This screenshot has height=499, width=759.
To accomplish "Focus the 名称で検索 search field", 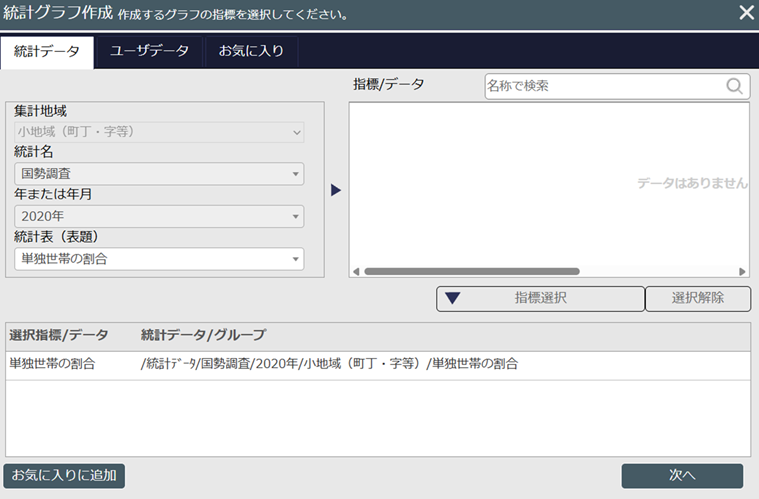I will pyautogui.click(x=604, y=87).
